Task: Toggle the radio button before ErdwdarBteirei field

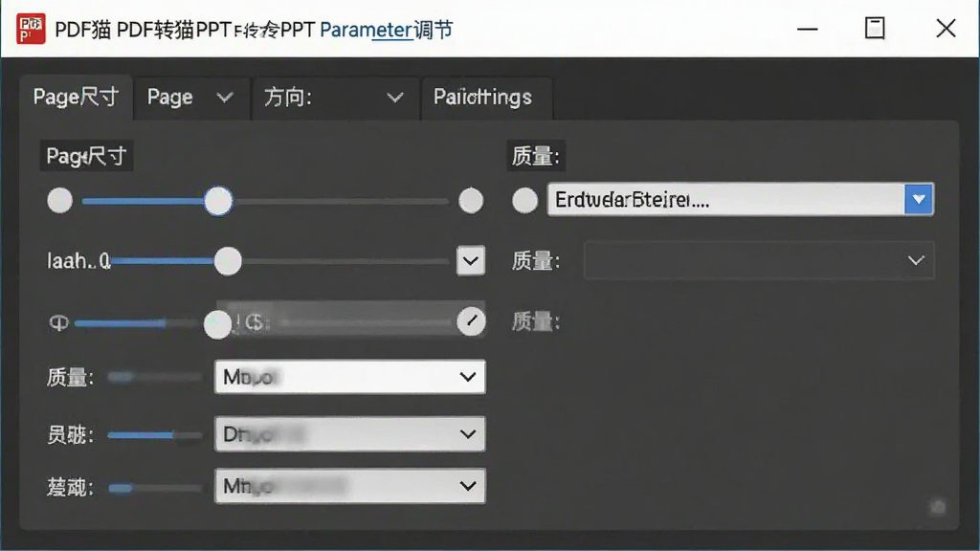Action: pyautogui.click(x=525, y=201)
